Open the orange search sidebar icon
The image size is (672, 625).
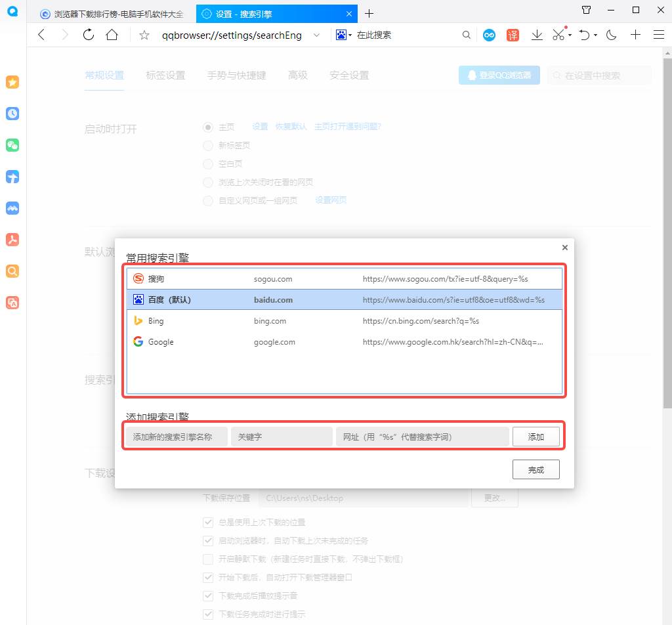click(12, 271)
